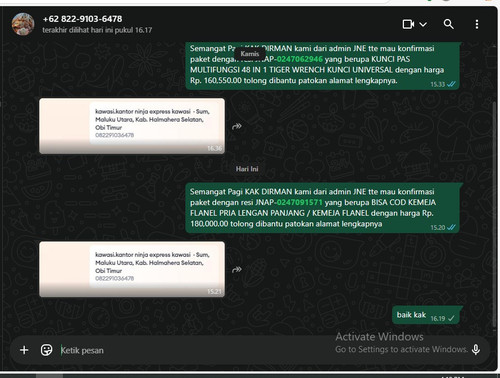Expand the call options chevron
Viewport: 500px width, 378px height.
coord(423,24)
